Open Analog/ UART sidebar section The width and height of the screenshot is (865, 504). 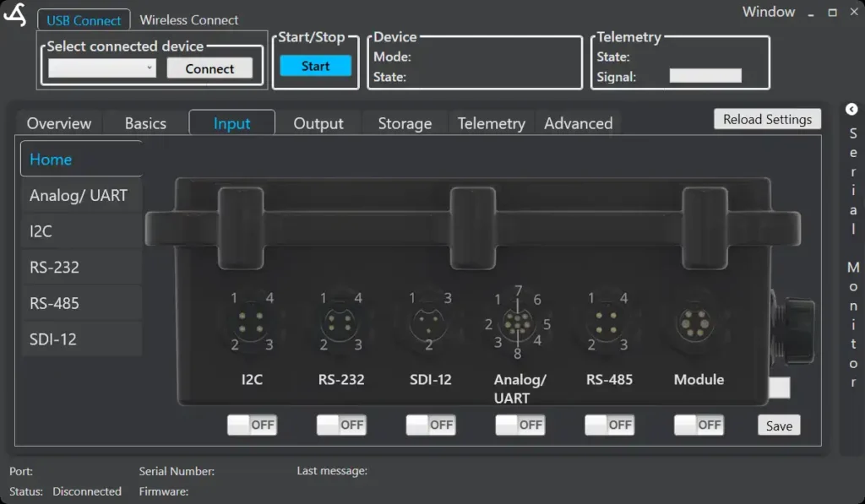pos(82,195)
